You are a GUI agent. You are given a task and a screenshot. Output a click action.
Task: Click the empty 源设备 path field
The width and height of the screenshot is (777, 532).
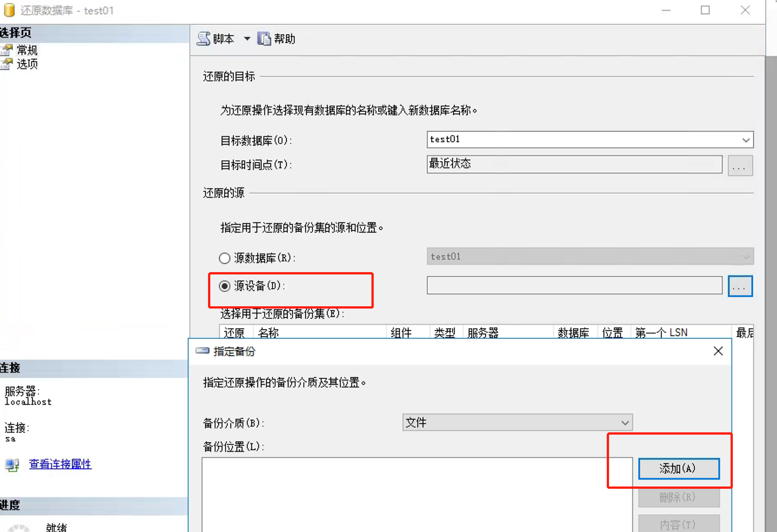coord(574,285)
